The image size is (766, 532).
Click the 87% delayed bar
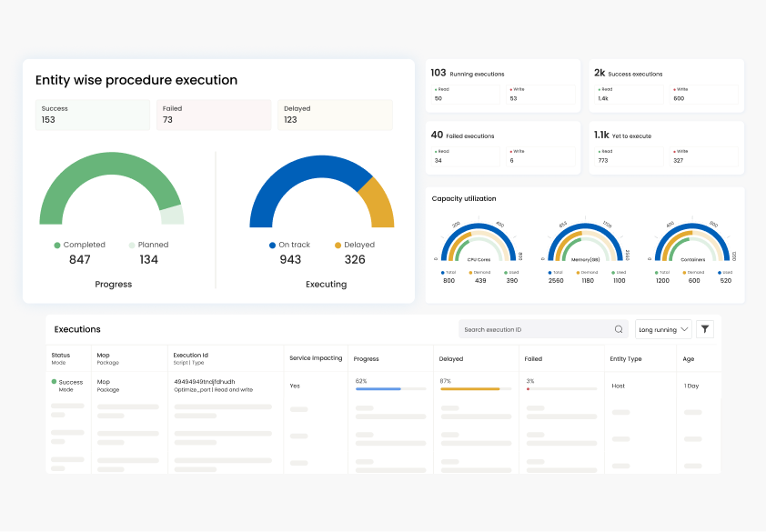tap(476, 389)
